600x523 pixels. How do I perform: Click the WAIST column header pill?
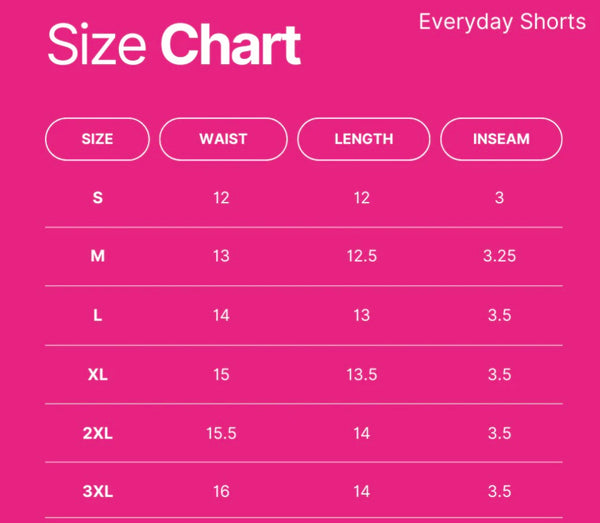tap(223, 139)
